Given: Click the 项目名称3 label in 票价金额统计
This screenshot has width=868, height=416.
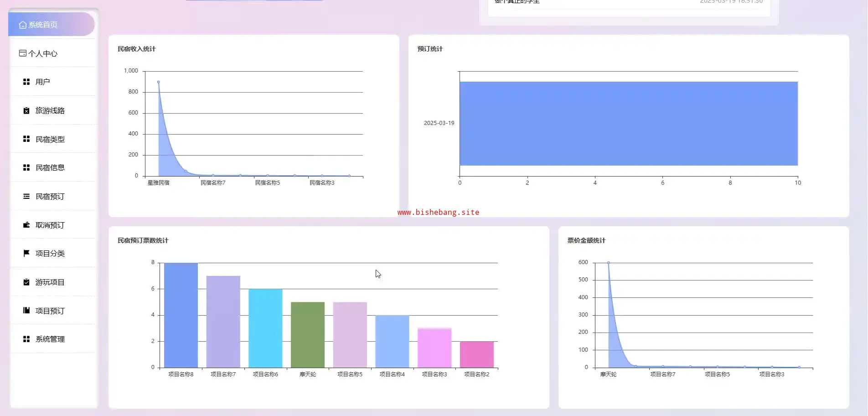Looking at the screenshot, I should tap(772, 374).
